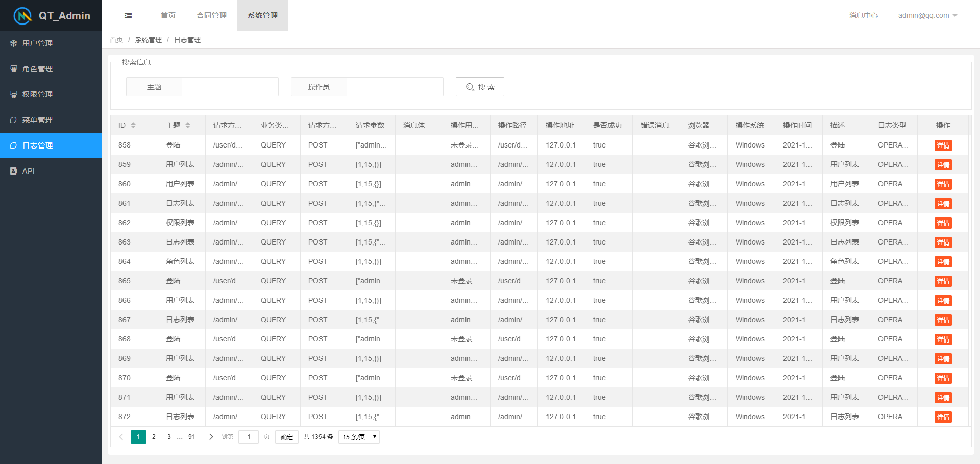Open the 首页 top tab

click(168, 15)
